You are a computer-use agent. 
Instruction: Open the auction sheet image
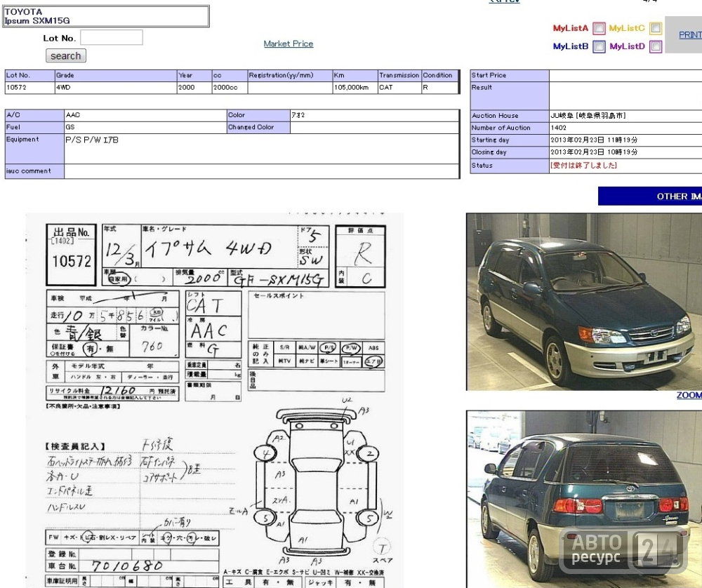[214, 401]
